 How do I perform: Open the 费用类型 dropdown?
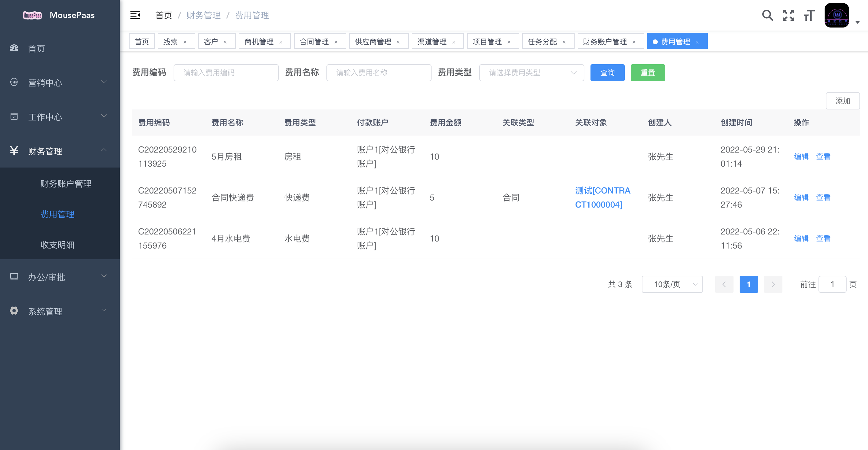(x=531, y=72)
